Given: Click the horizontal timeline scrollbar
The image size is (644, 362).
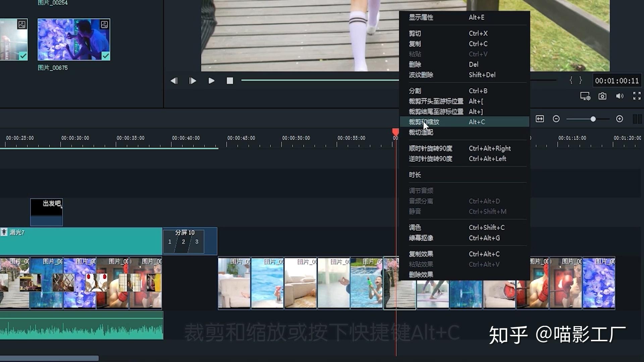Looking at the screenshot, I should click(x=49, y=358).
